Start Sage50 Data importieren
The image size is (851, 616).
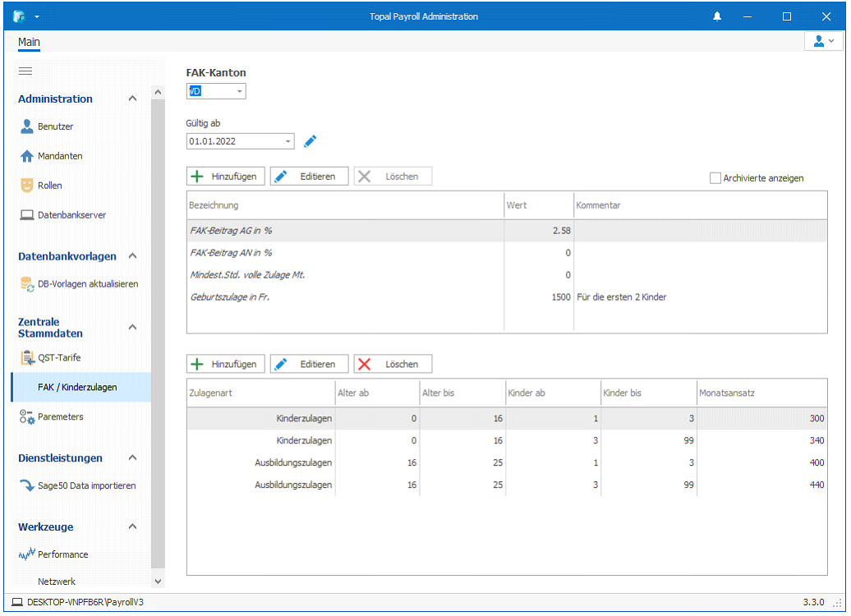[x=86, y=485]
